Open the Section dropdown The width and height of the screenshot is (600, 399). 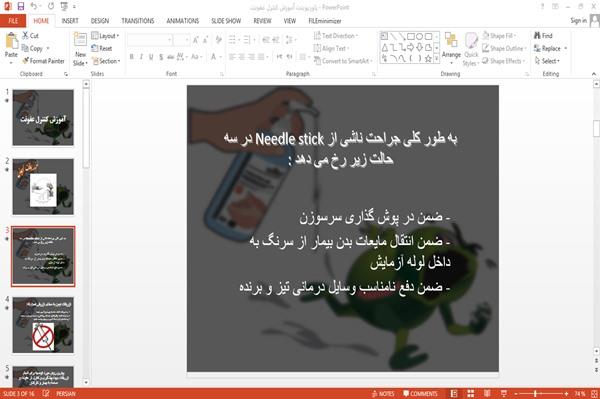(x=106, y=61)
